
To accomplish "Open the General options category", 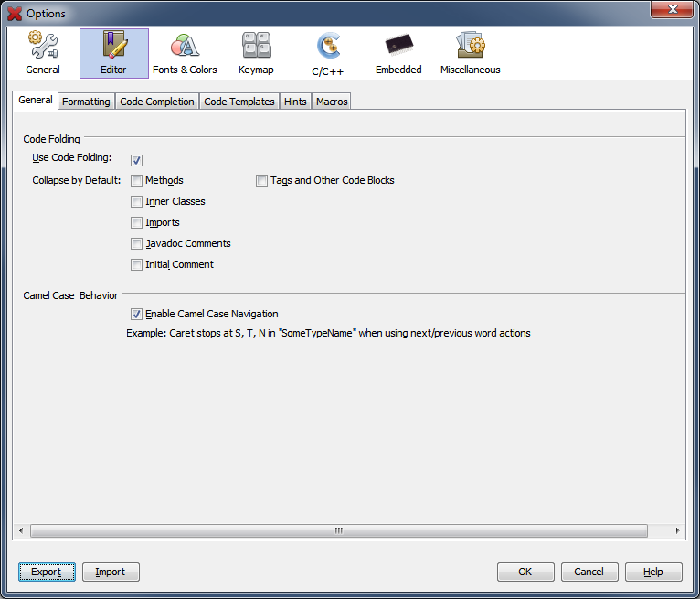I will [43, 53].
